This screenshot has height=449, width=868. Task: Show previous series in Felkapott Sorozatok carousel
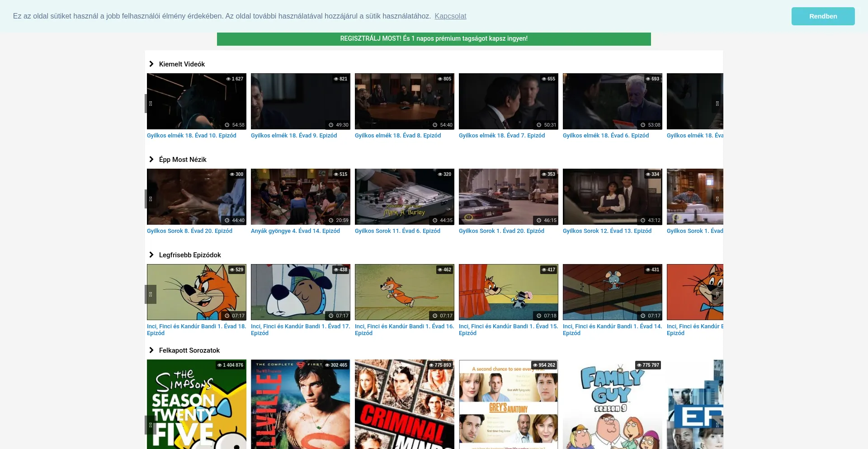151,425
